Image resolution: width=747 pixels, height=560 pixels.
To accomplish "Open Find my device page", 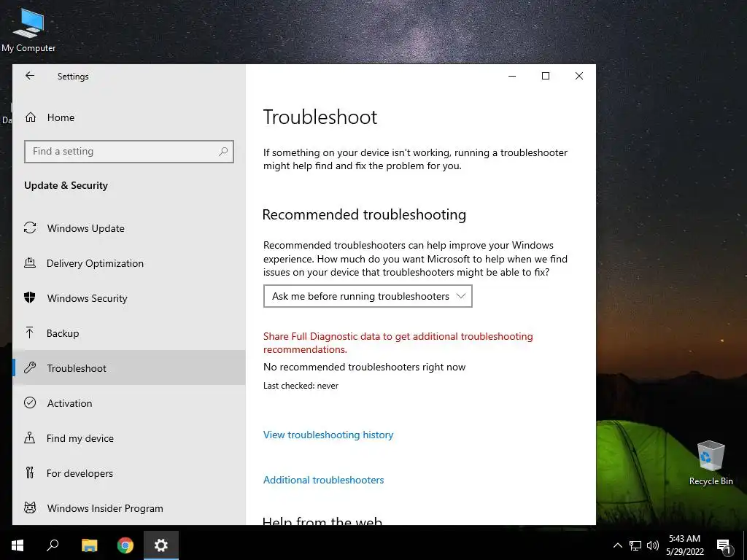I will click(129, 437).
